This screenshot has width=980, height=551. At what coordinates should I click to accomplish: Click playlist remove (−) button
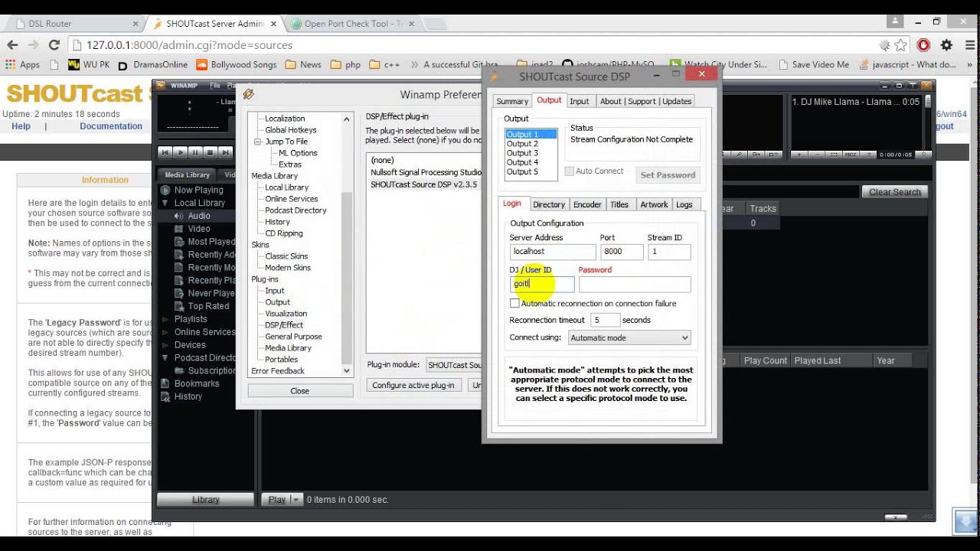817,155
